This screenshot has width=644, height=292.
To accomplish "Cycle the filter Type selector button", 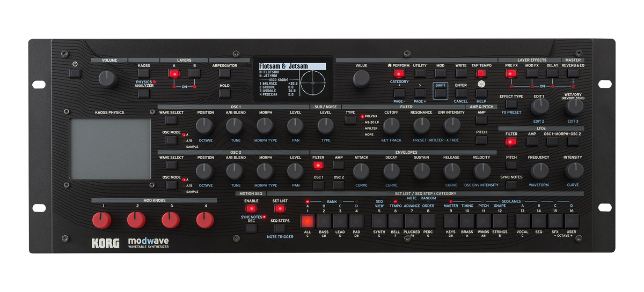I will pyautogui.click(x=350, y=120).
